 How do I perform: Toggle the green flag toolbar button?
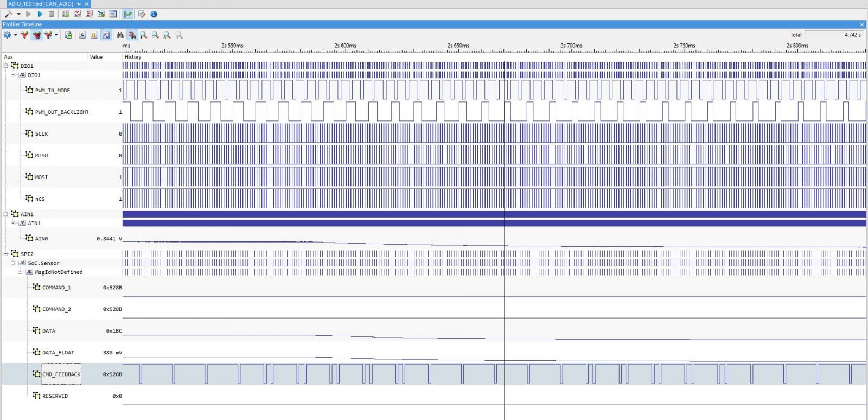click(128, 14)
